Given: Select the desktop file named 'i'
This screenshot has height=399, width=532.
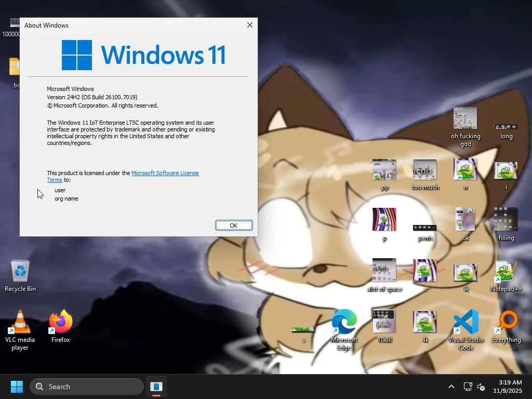Looking at the screenshot, I should pyautogui.click(x=506, y=175).
